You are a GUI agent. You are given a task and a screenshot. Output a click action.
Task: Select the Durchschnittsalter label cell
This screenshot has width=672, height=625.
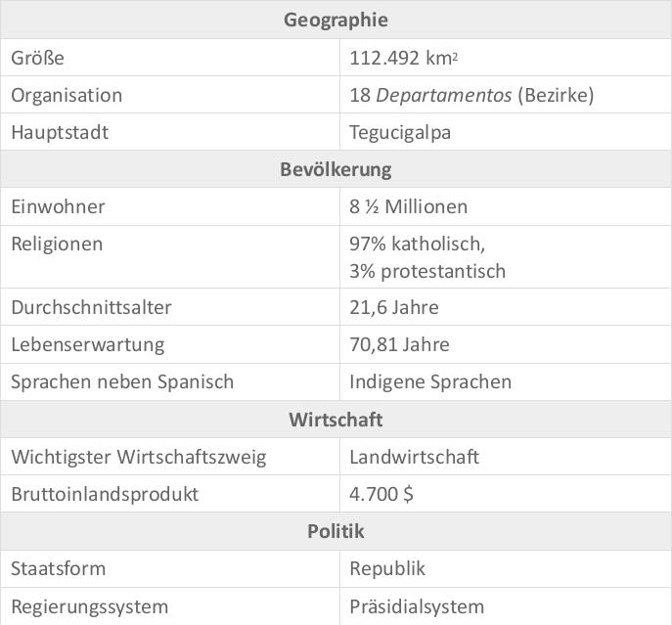point(91,307)
